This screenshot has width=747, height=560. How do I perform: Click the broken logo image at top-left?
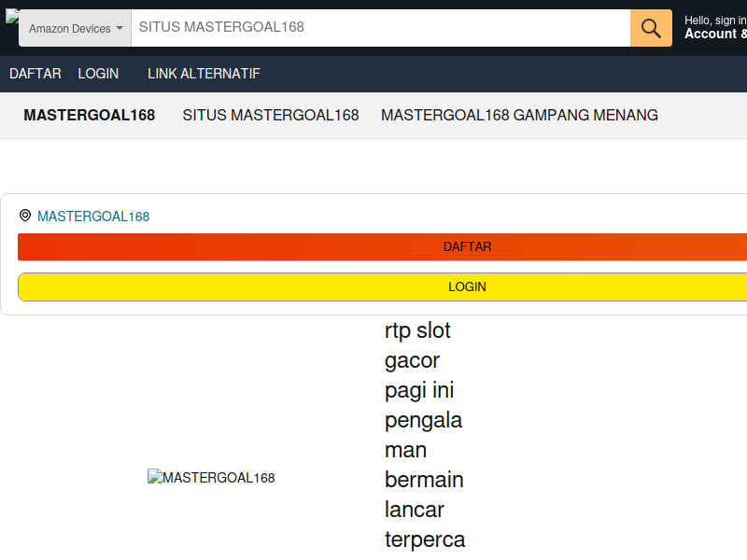[x=12, y=16]
